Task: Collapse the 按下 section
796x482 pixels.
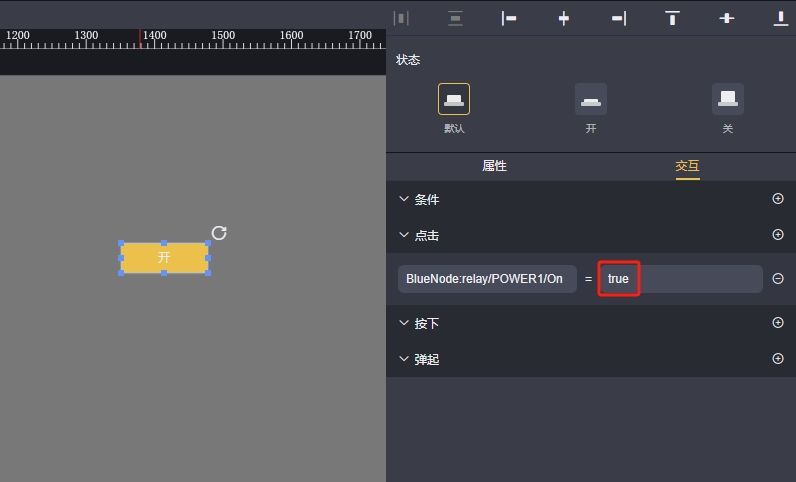Action: click(x=404, y=323)
